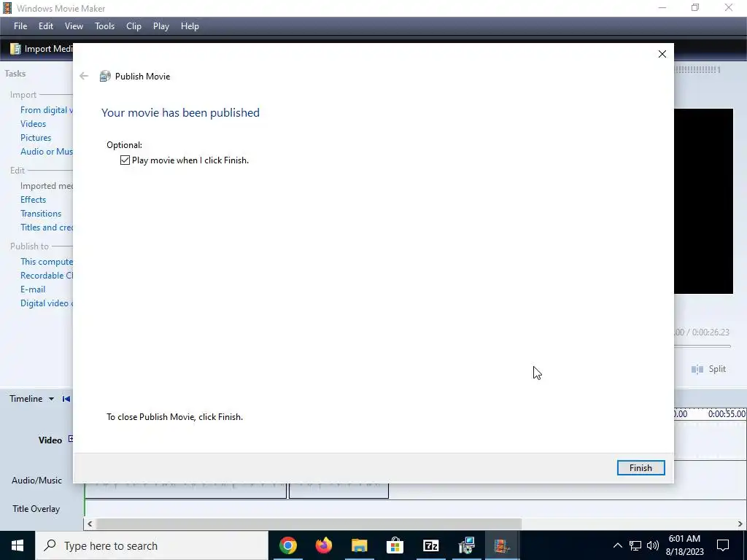This screenshot has width=747, height=560.
Task: Open File Explorer from taskbar
Action: tap(359, 545)
